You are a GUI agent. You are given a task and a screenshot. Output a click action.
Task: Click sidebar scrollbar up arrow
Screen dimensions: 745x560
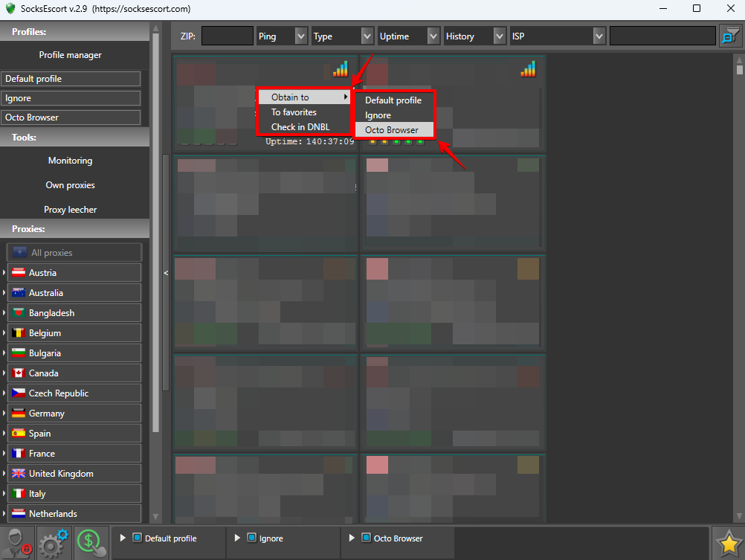(x=155, y=28)
